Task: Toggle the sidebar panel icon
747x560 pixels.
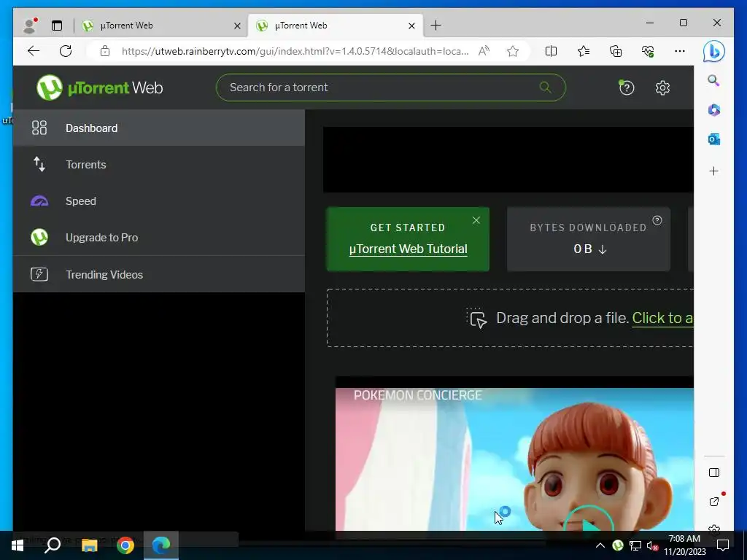Action: tap(713, 472)
